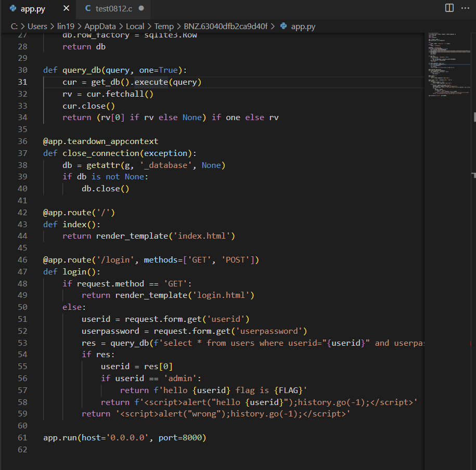Click '0.0.0.0' host string on line 61
Viewport: 476px width, 470px height.
[127, 438]
